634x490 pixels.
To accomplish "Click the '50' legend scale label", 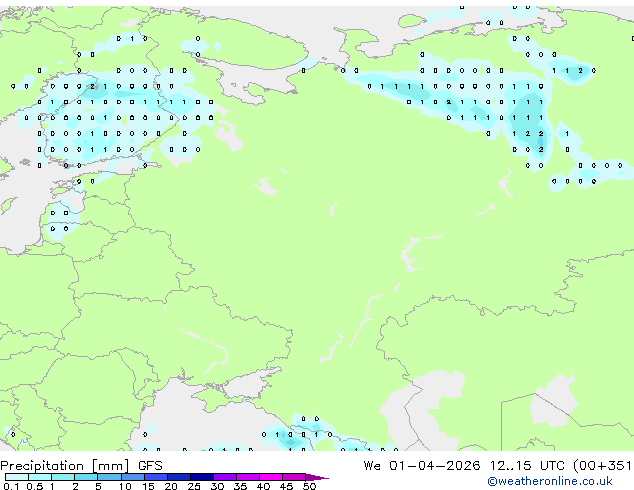I will 309,486.
